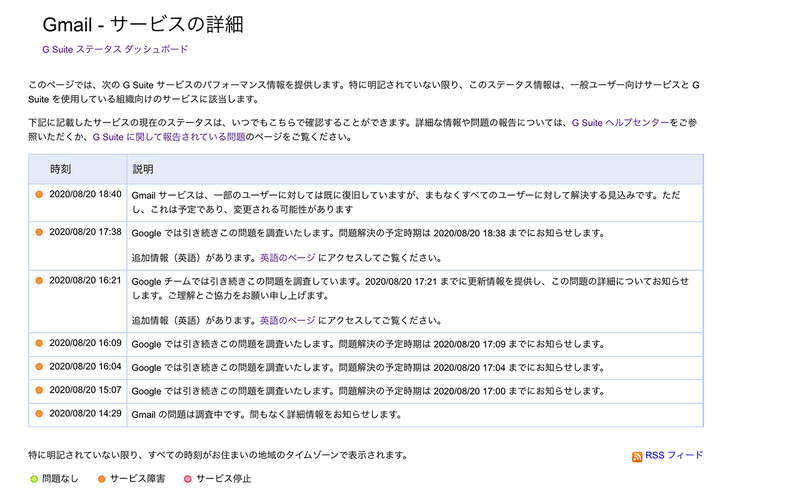
Task: Click the サービス停止 legend label
Action: (x=223, y=478)
